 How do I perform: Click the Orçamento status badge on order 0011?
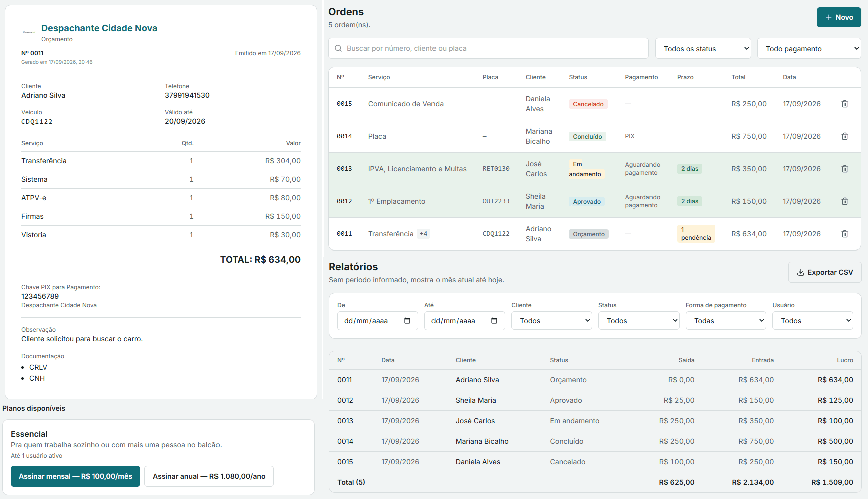pos(589,234)
